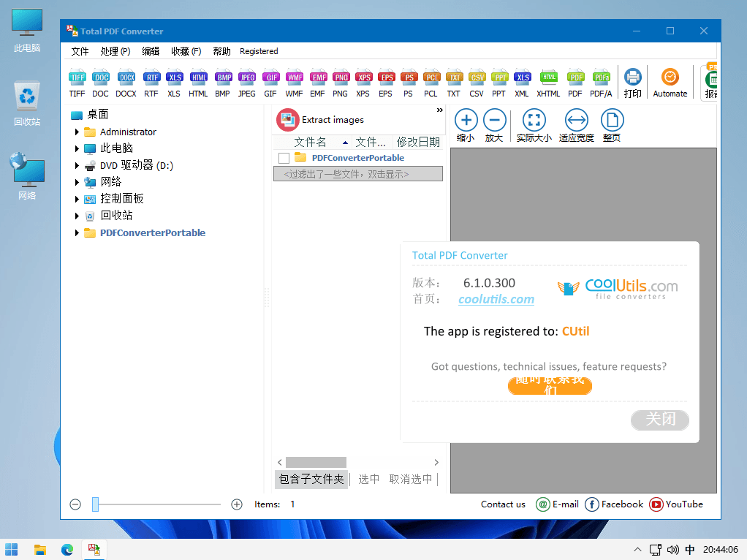Image resolution: width=747 pixels, height=560 pixels.
Task: Select the PCL conversion icon
Action: [431, 83]
